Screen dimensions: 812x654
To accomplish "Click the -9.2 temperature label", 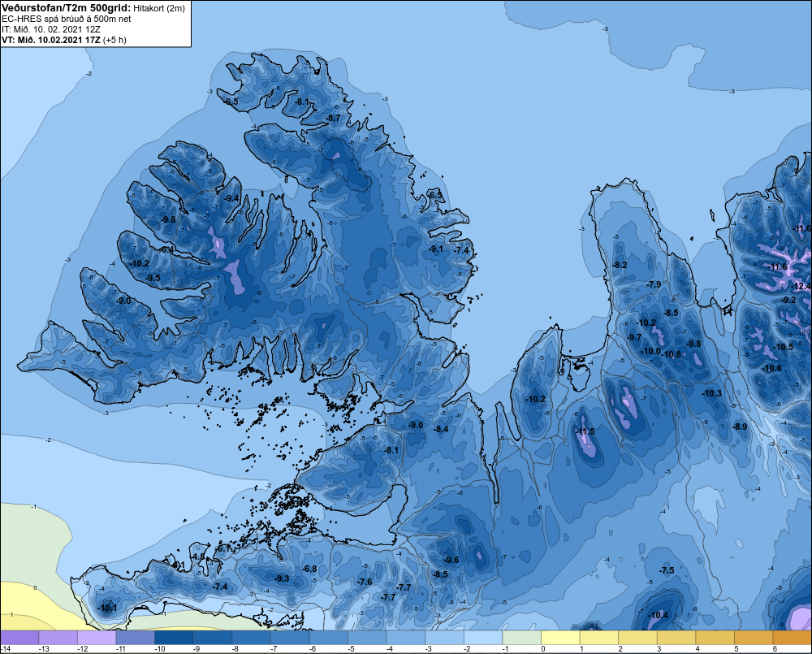I will point(788,300).
